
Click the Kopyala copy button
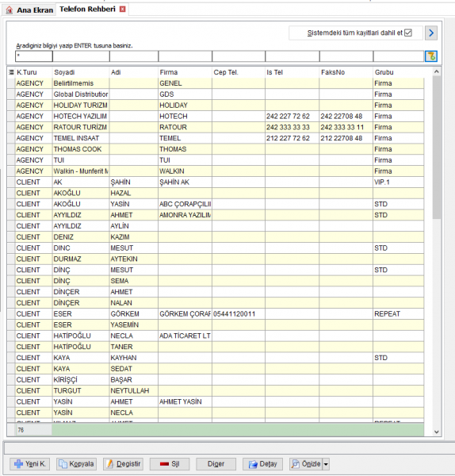(x=76, y=464)
